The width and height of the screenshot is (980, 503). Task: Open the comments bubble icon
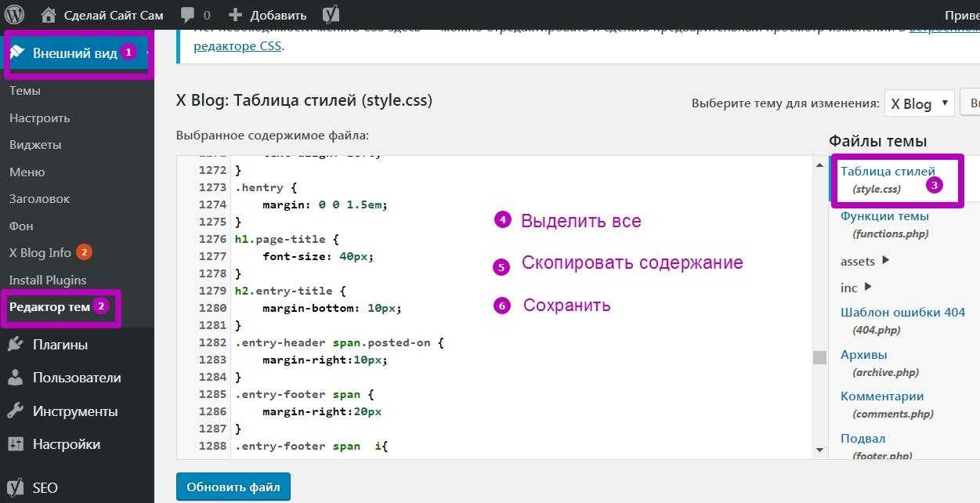click(188, 14)
